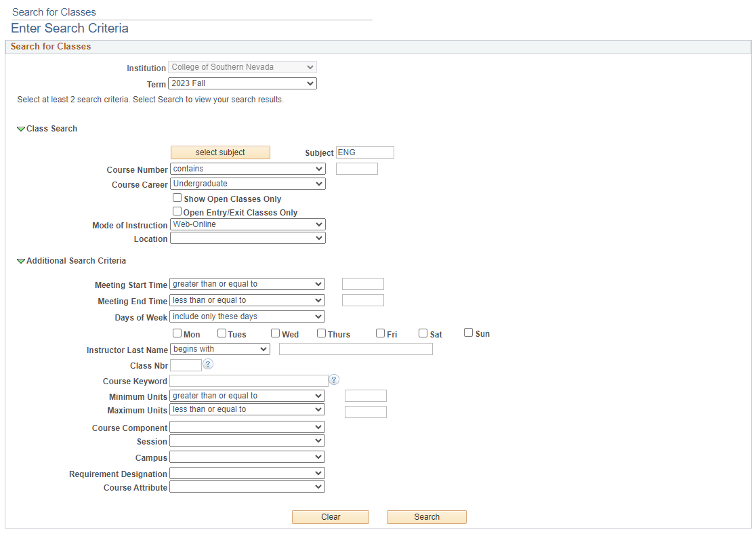This screenshot has height=536, width=756.
Task: Open help for Course Keyword field
Action: point(334,380)
